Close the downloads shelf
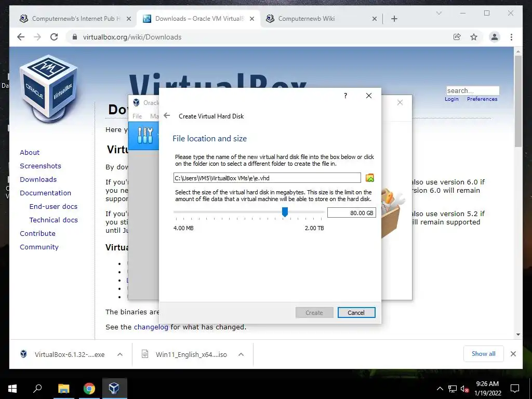532x399 pixels. click(x=513, y=354)
